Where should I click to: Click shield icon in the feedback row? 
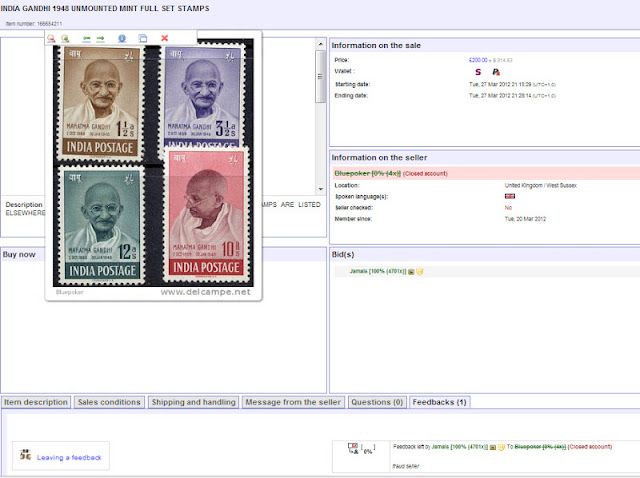[x=501, y=447]
